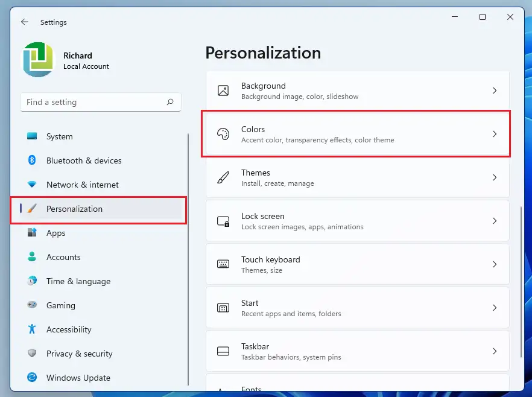Screen dimensions: 532x397
Task: Open Colors accent and theme settings
Action: 358,134
